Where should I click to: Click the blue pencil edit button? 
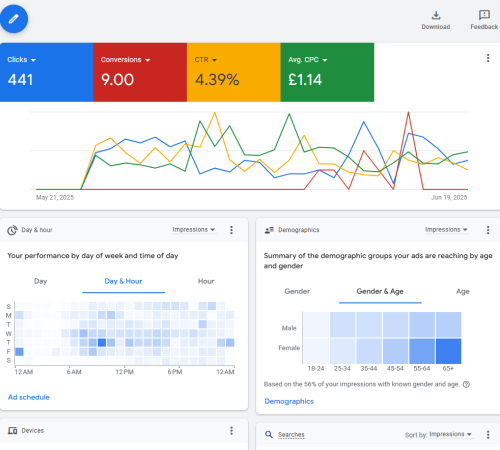coord(14,19)
